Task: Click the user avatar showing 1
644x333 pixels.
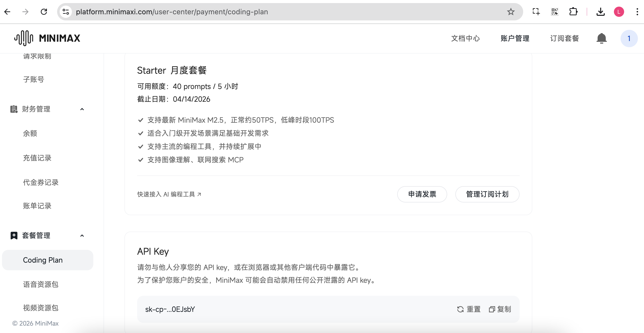Action: [x=629, y=38]
